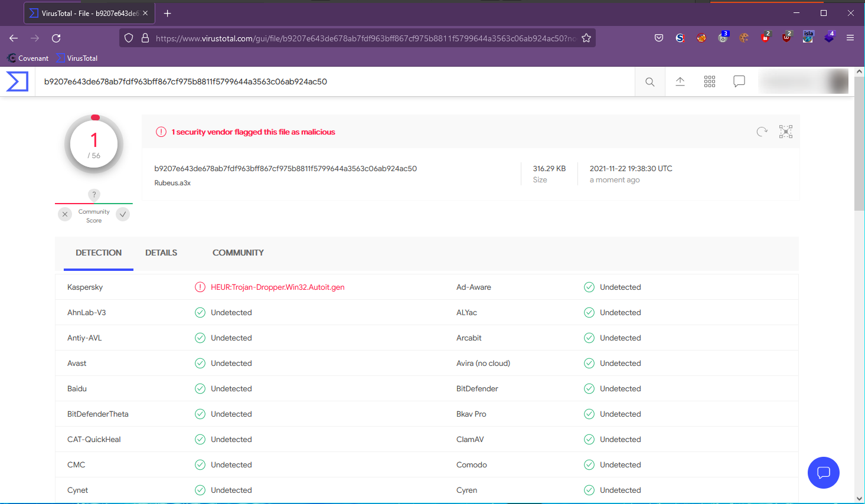This screenshot has width=865, height=504.
Task: Click the 2021-11-22 19:38:30 UTC timestamp
Action: tap(631, 169)
